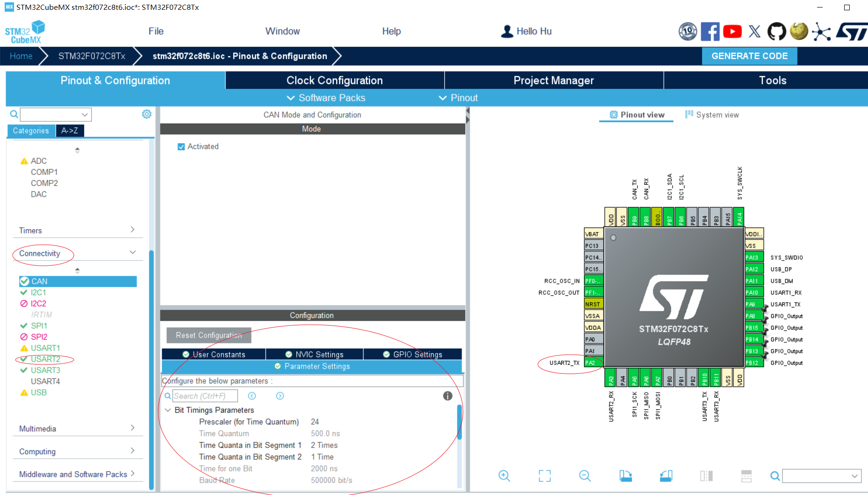Click the peripheral search magnifier icon
868x495 pixels.
pos(14,114)
